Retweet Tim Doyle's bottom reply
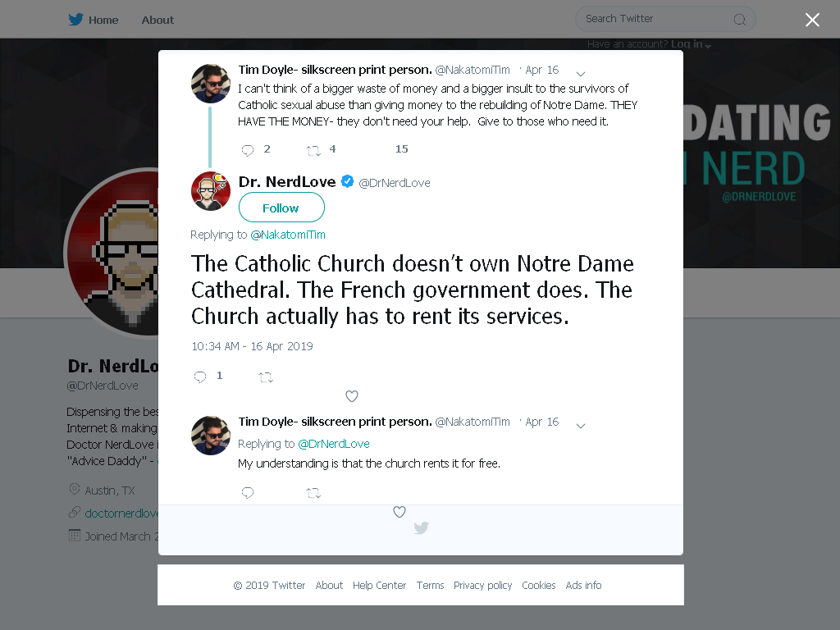 click(x=313, y=493)
